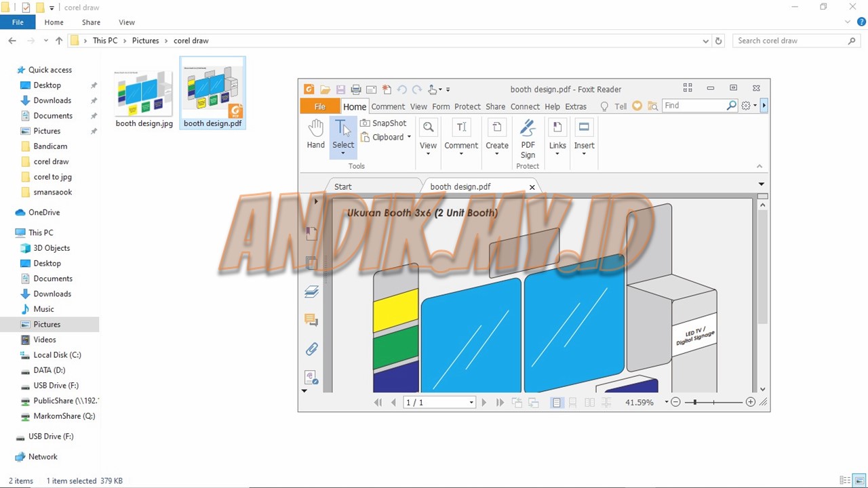Open the Digital Signatures panel
Image resolution: width=868 pixels, height=488 pixels.
coord(311,378)
